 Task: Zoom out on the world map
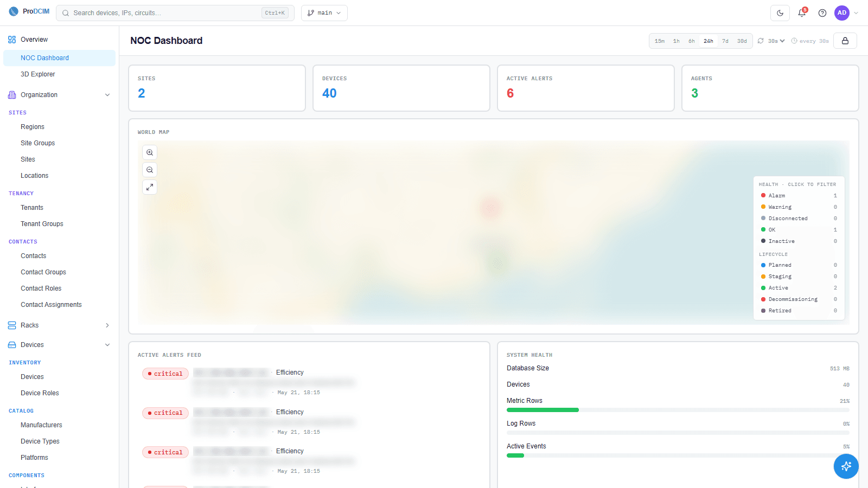pyautogui.click(x=150, y=170)
